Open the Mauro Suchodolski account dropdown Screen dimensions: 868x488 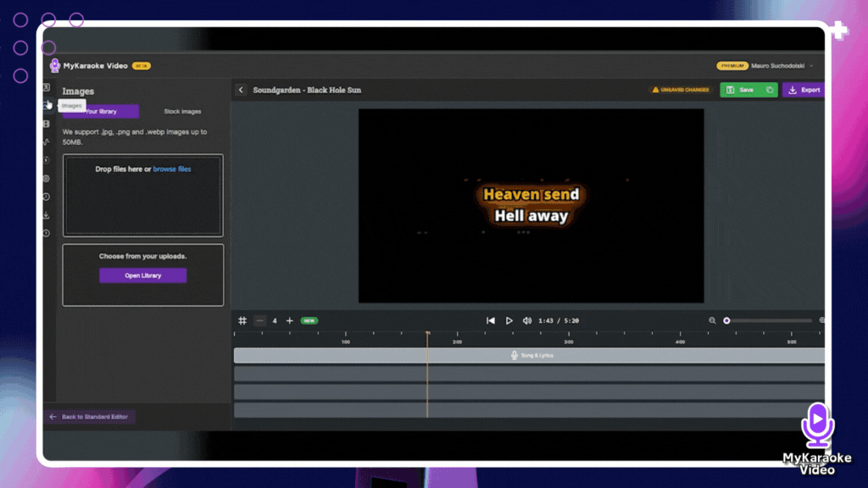click(782, 66)
